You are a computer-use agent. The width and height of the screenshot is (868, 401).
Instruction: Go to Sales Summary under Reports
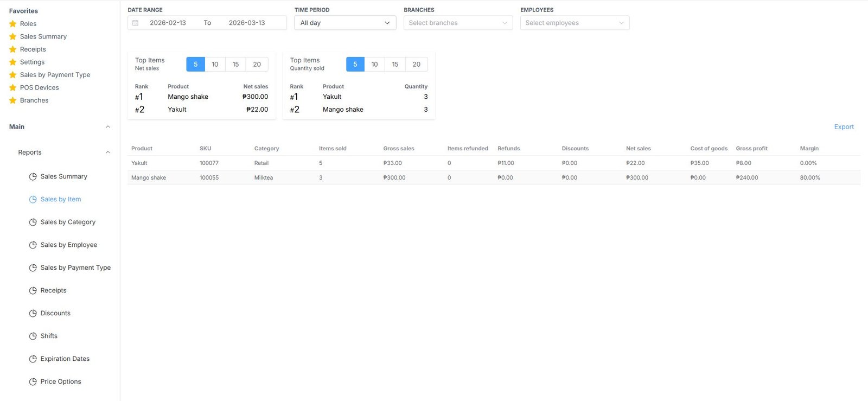click(x=63, y=176)
